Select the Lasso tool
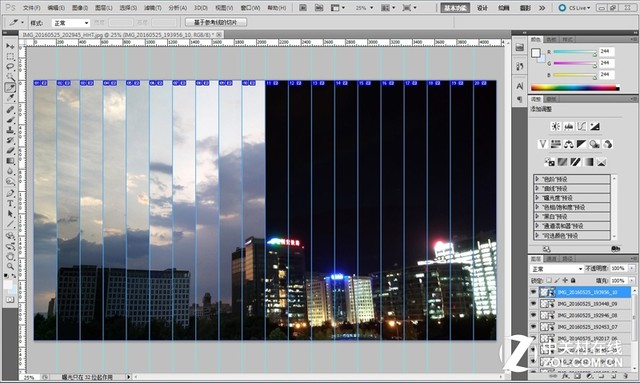Image resolution: width=640 pixels, height=383 pixels. (10, 67)
